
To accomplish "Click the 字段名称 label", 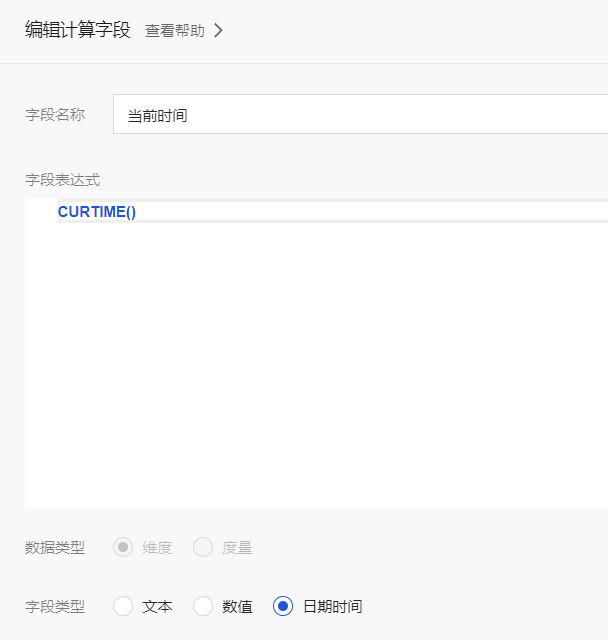I will click(55, 115).
